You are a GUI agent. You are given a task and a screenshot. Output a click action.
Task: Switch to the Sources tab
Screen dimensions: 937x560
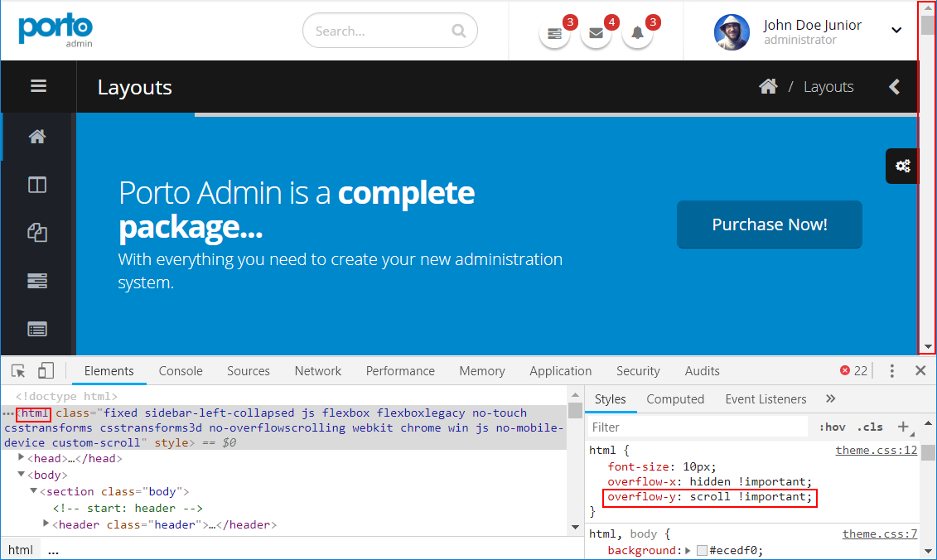[248, 370]
